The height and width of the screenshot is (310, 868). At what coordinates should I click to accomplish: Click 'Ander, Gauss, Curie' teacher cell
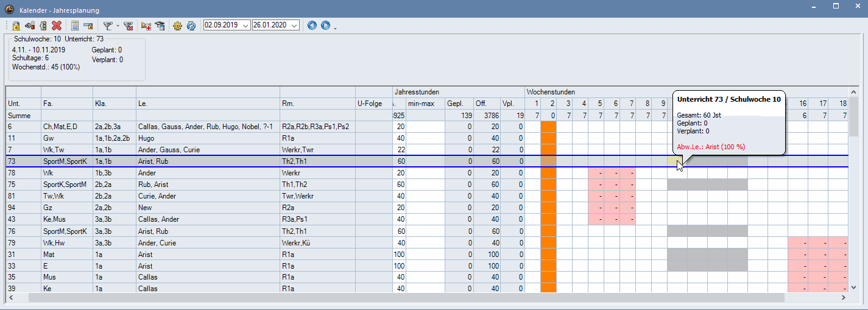coord(208,150)
